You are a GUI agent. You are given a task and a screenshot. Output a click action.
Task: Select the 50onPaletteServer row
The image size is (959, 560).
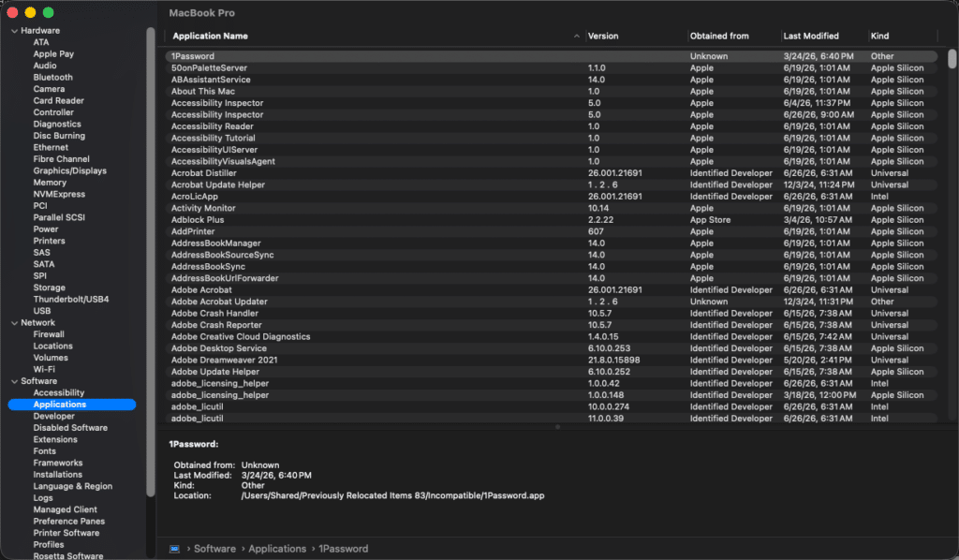coord(551,67)
